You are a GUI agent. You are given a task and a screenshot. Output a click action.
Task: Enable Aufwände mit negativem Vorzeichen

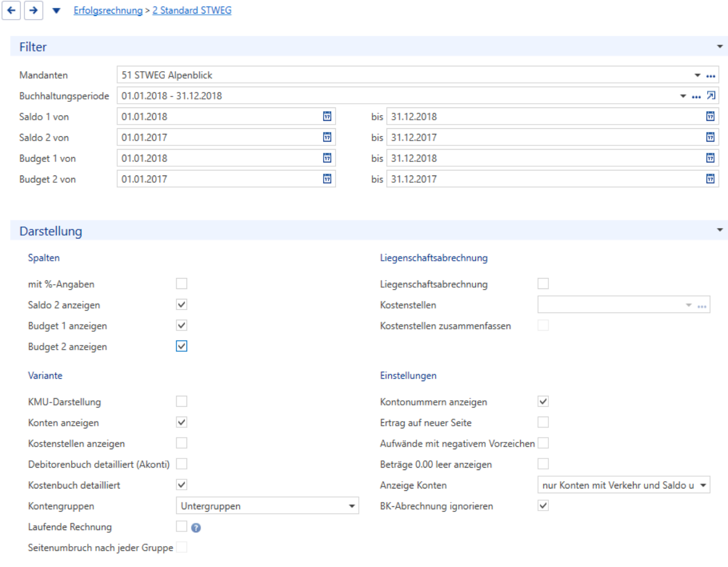click(543, 443)
